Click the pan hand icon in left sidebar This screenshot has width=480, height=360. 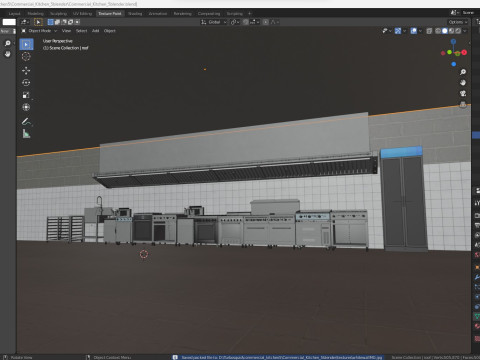pos(8,54)
